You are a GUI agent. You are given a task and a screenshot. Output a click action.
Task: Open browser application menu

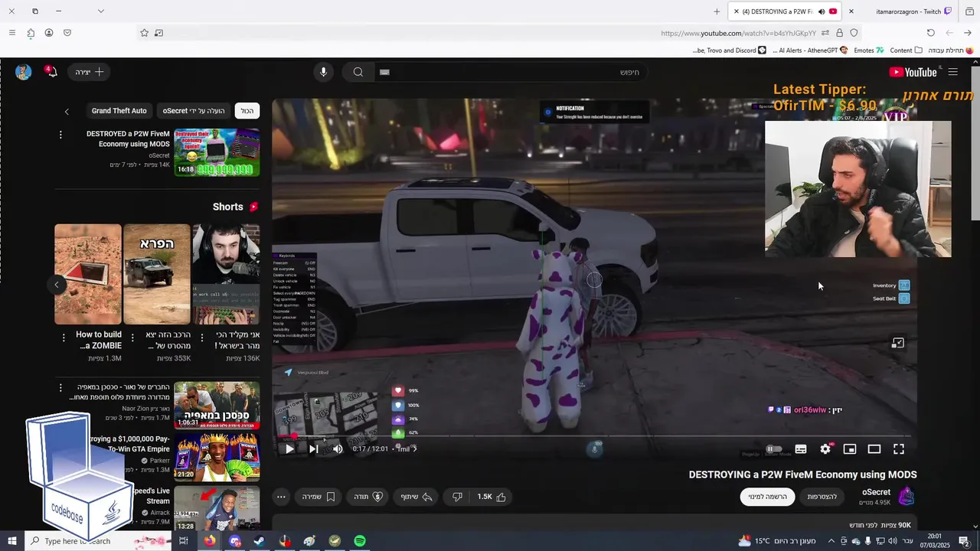11,33
